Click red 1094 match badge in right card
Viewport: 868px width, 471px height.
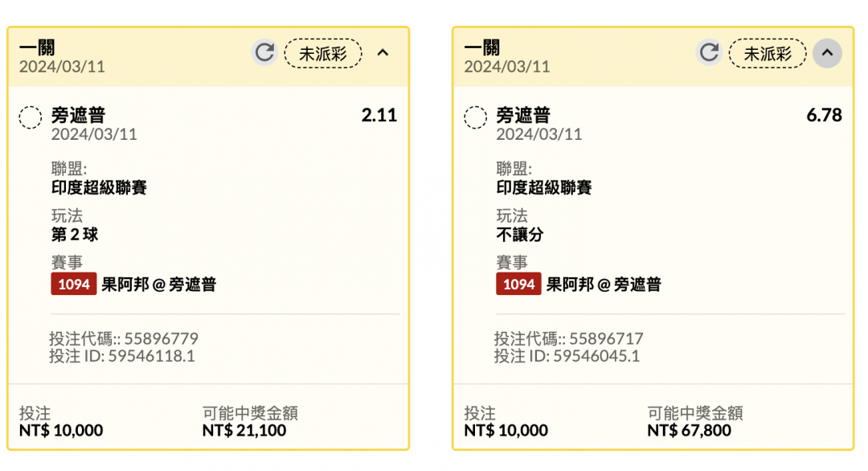(518, 284)
